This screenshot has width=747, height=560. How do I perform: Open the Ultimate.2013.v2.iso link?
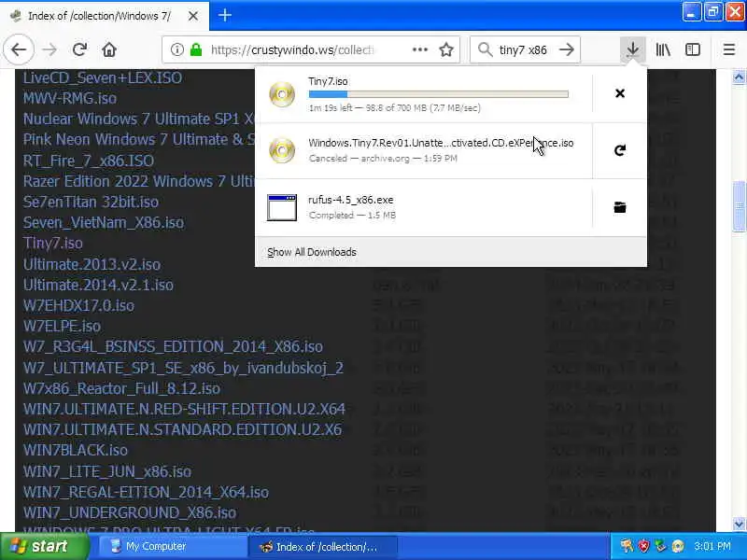tap(92, 264)
